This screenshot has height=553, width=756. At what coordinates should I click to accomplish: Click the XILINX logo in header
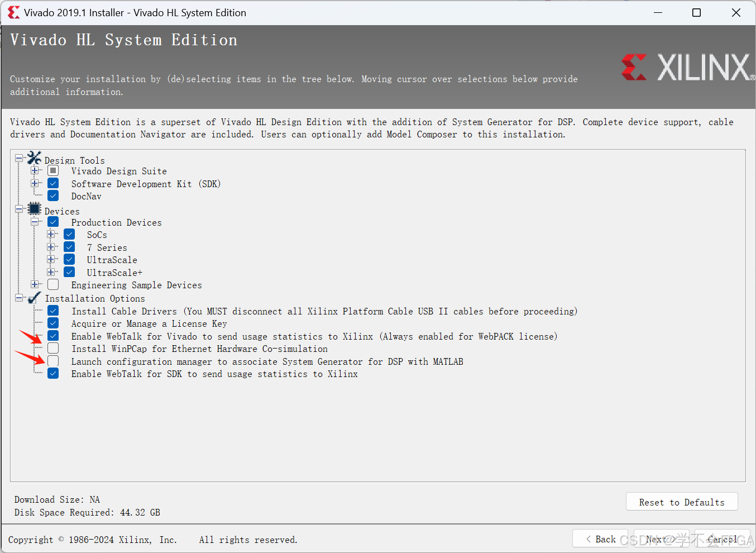pos(688,67)
